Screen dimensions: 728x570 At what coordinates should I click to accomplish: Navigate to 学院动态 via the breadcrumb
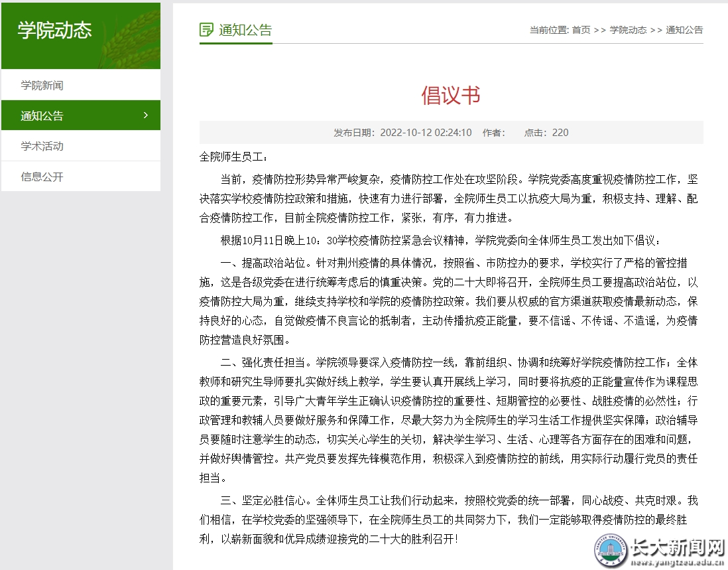click(x=628, y=30)
